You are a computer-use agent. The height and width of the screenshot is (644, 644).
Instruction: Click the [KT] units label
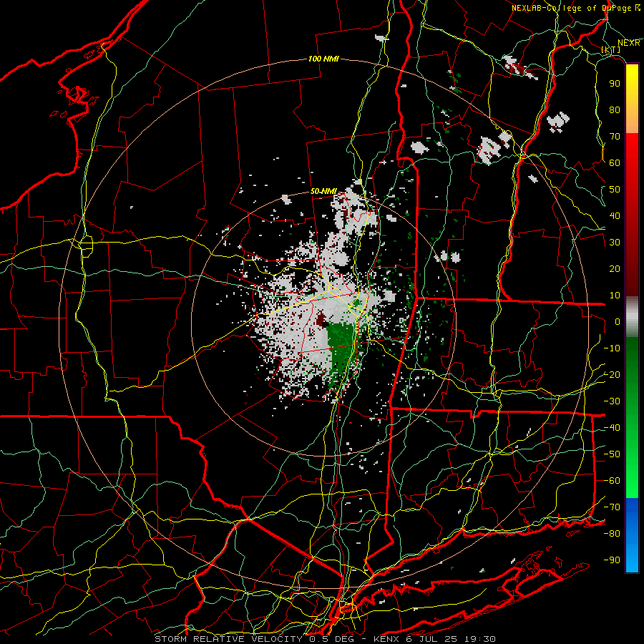pyautogui.click(x=611, y=49)
